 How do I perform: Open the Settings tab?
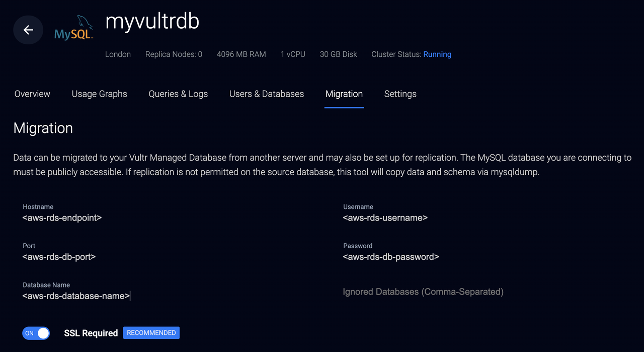pos(400,94)
